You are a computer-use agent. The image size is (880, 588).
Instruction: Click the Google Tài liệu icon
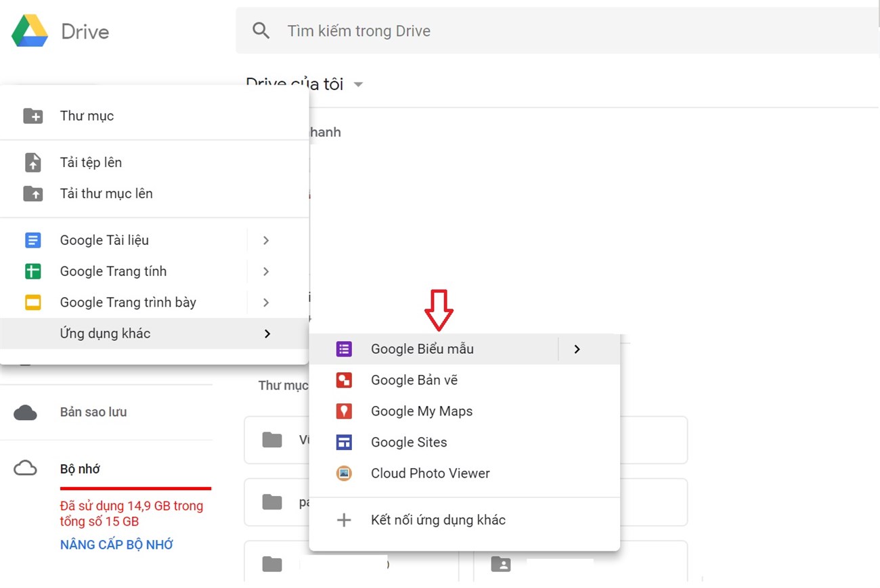point(32,240)
